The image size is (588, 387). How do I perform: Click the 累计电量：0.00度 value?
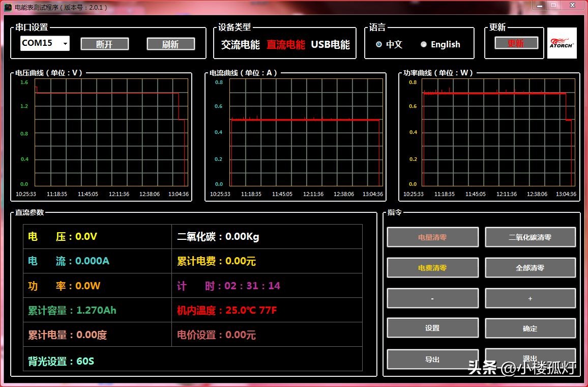[x=68, y=335]
